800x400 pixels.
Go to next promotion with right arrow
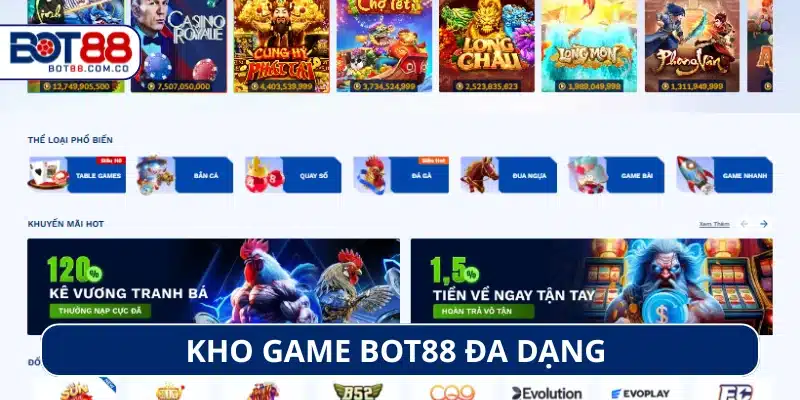764,224
